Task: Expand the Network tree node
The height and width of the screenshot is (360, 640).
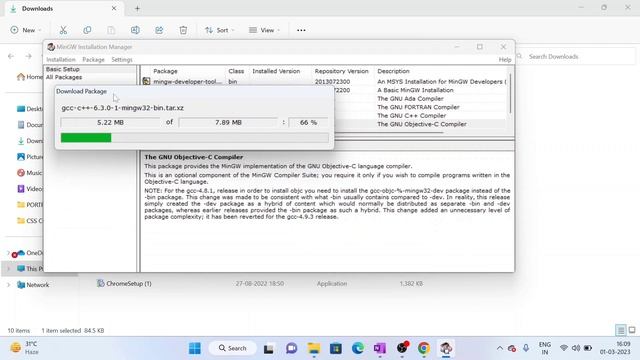Action: click(9, 285)
